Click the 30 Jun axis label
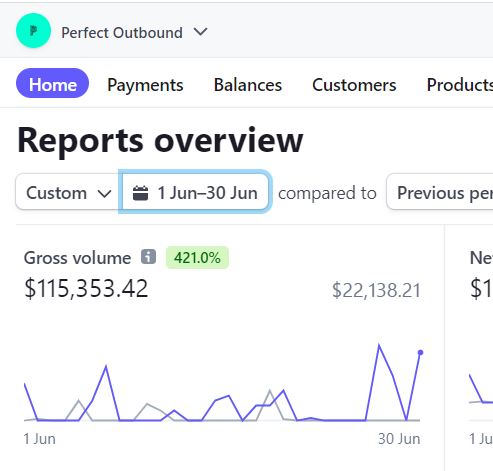This screenshot has width=493, height=471. point(399,439)
